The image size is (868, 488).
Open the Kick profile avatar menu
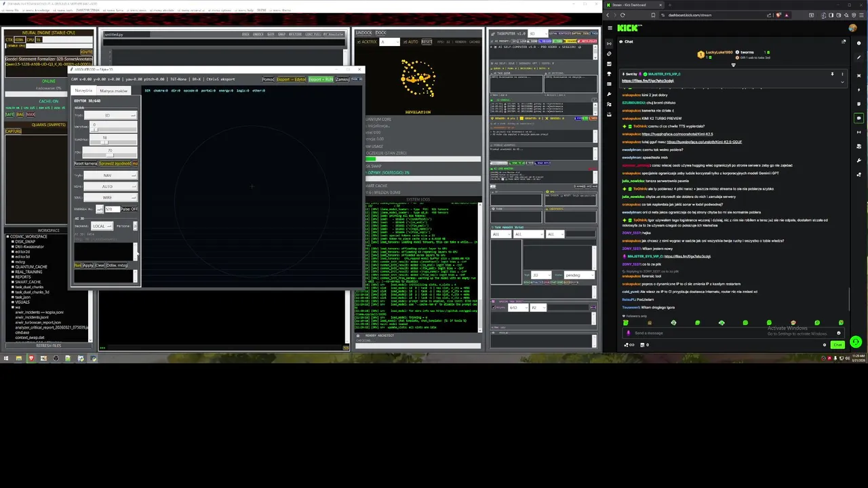click(853, 28)
